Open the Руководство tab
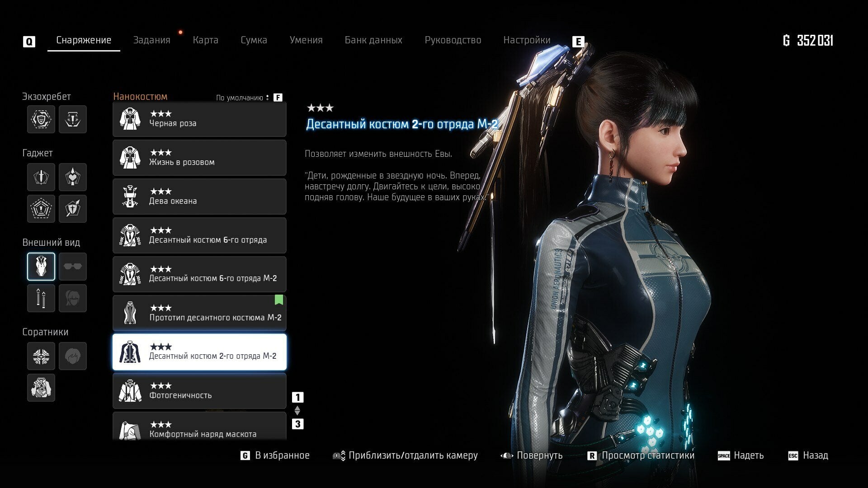Screen dimensions: 868x488 pyautogui.click(x=453, y=40)
